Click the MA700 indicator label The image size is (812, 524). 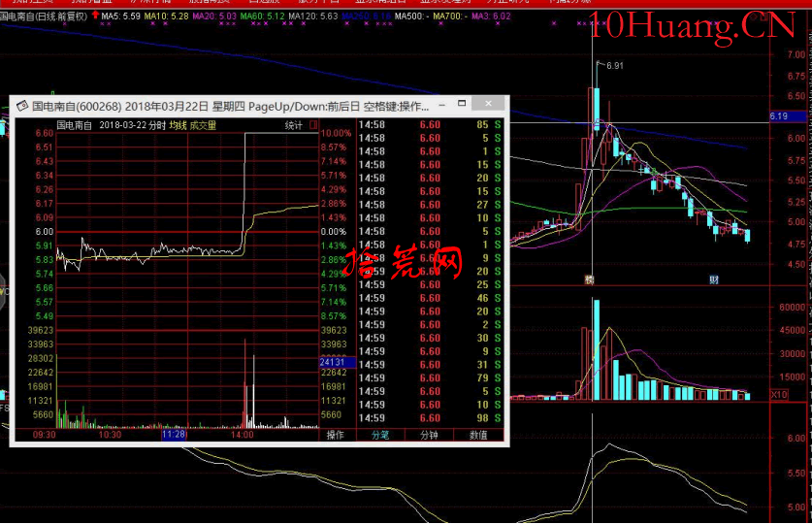450,16
